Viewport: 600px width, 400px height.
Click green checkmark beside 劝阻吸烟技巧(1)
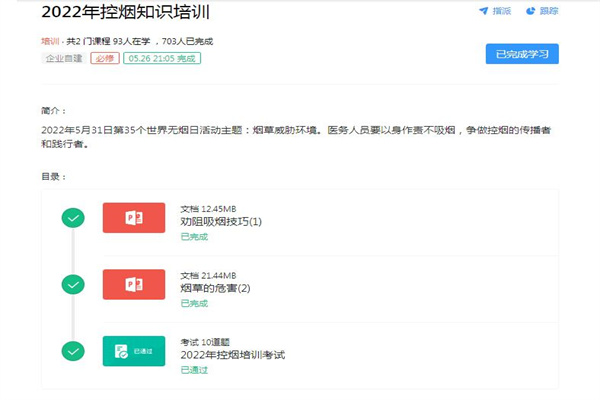[73, 218]
